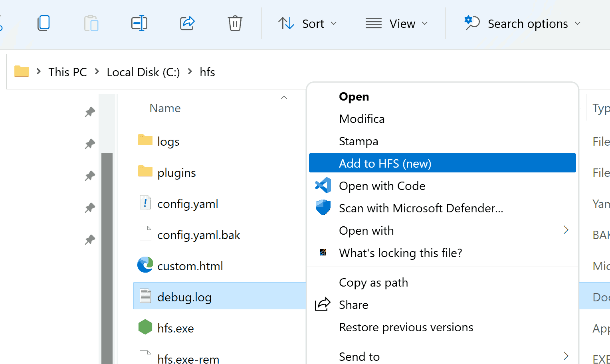Click the Rename icon in toolbar
The width and height of the screenshot is (610, 364).
point(139,23)
